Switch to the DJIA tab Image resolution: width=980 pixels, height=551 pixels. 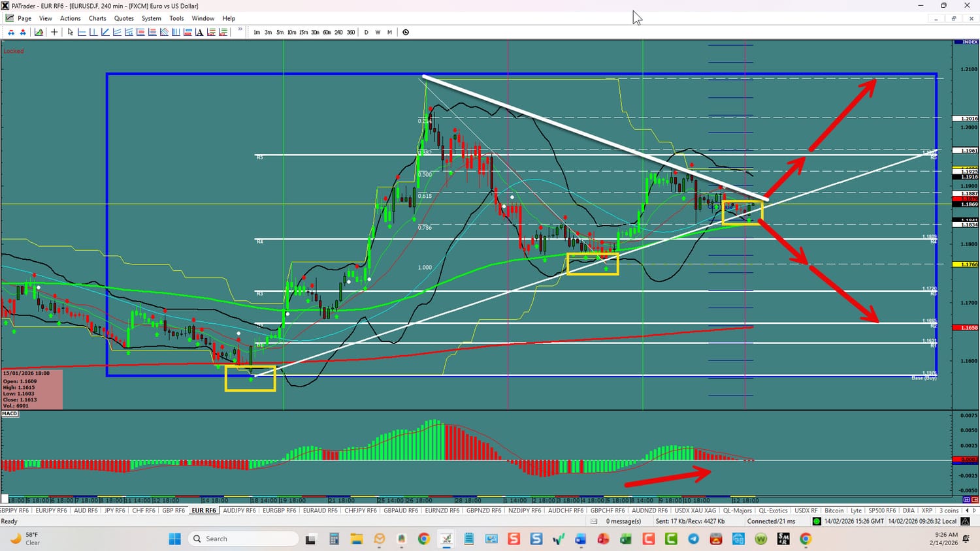[908, 511]
